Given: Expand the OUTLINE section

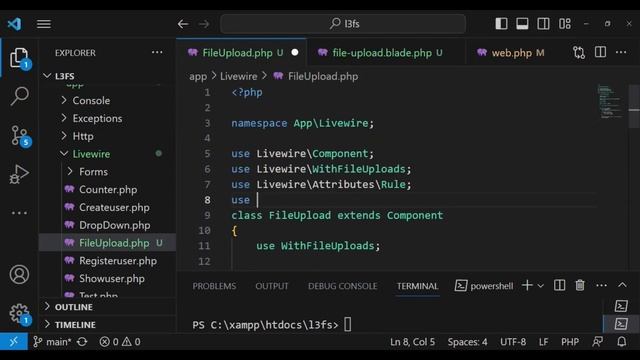Looking at the screenshot, I should 107,307.
